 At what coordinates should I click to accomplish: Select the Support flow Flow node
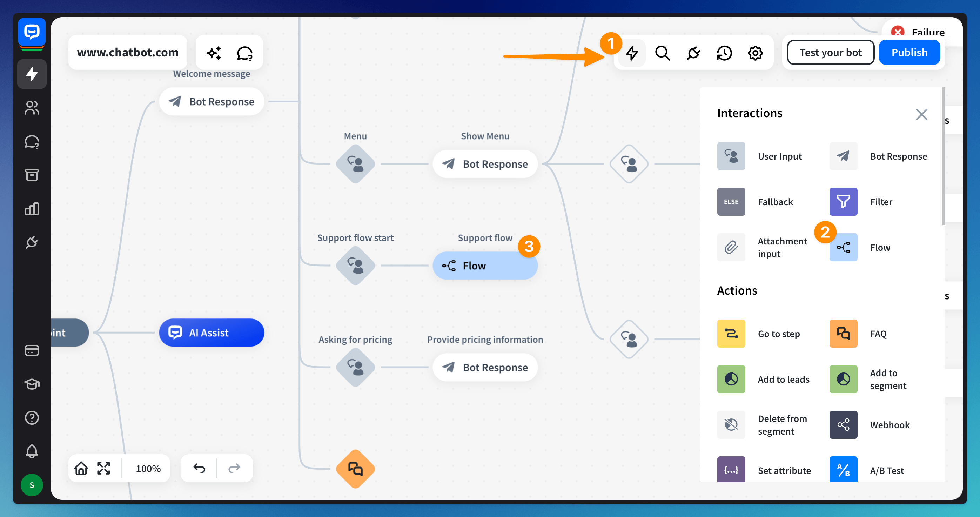tap(485, 266)
